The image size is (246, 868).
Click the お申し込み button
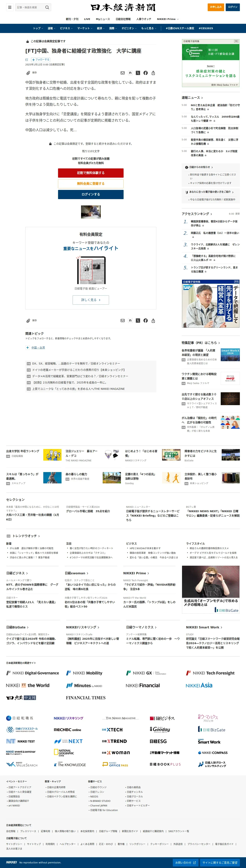click(x=216, y=7)
